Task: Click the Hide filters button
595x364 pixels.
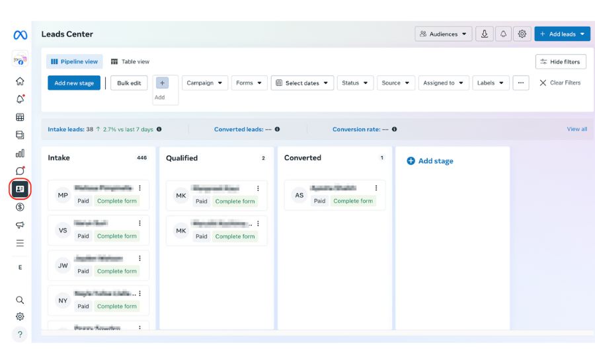Action: click(561, 61)
